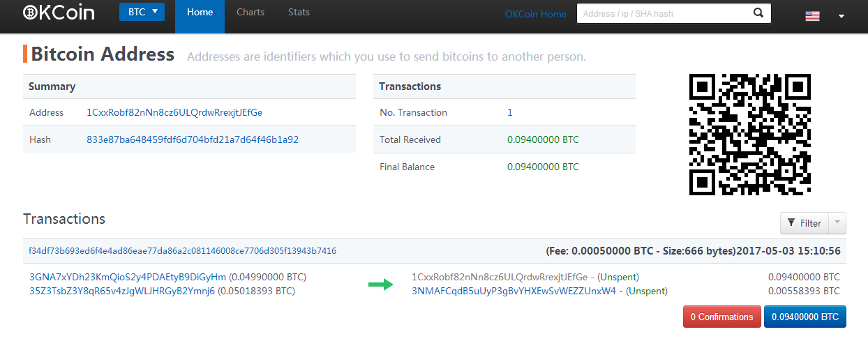This screenshot has height=341, width=868.
Task: Expand the language dropdown caret
Action: (841, 17)
